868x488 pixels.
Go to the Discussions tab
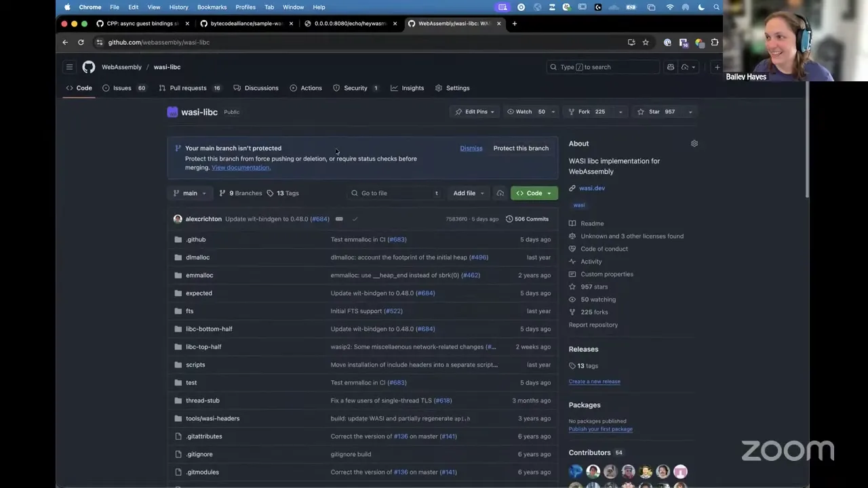point(256,88)
